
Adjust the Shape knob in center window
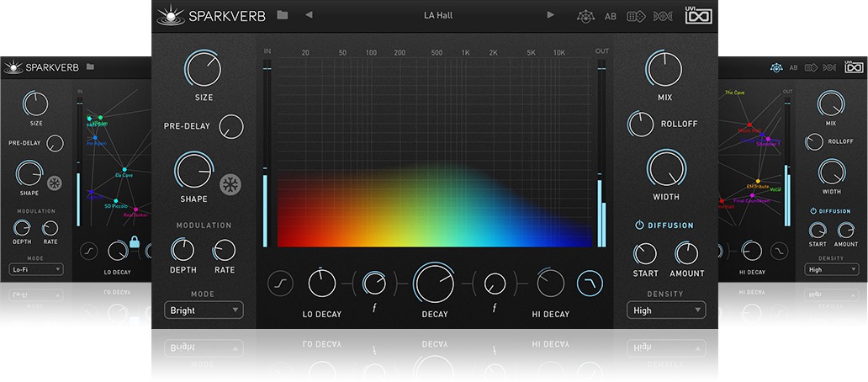(x=194, y=171)
